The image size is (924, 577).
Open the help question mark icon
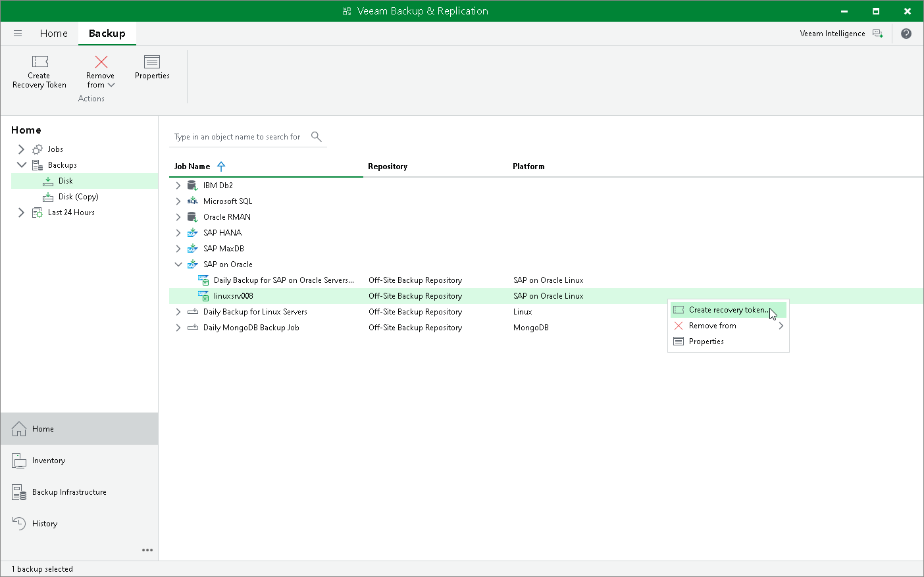coord(906,34)
